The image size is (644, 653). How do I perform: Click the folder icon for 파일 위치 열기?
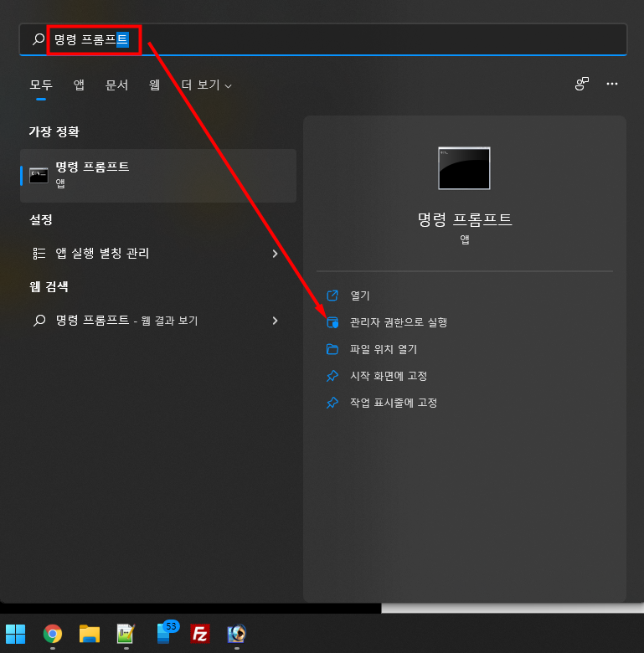click(x=332, y=349)
